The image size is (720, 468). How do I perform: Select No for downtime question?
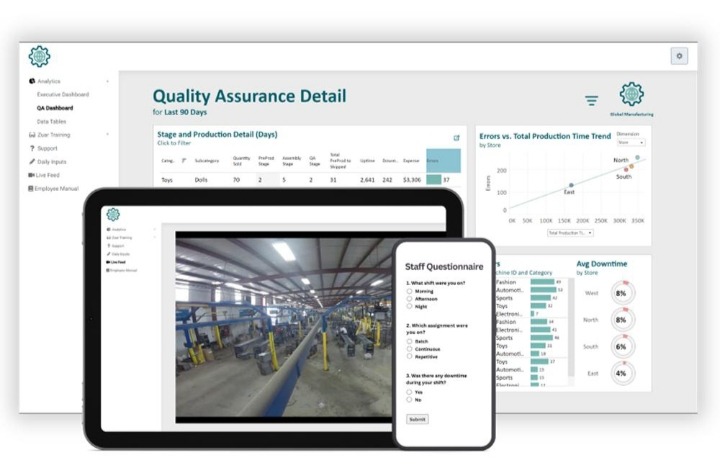pos(409,400)
